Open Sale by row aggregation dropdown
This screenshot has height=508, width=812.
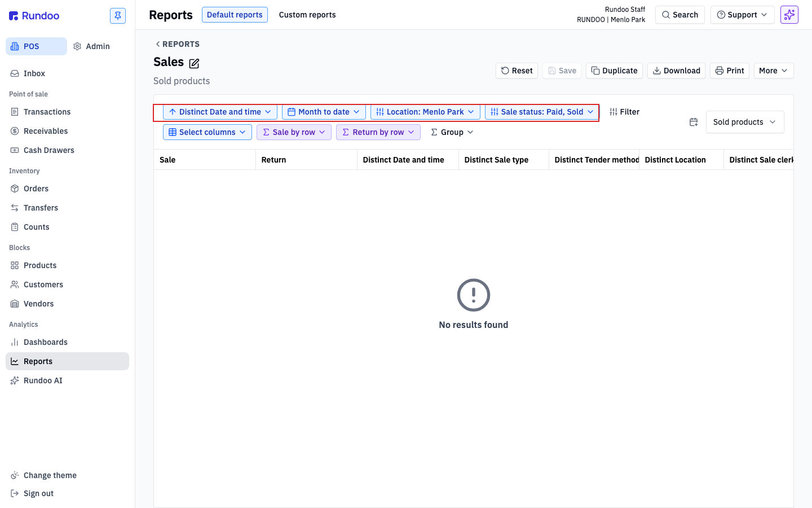294,132
